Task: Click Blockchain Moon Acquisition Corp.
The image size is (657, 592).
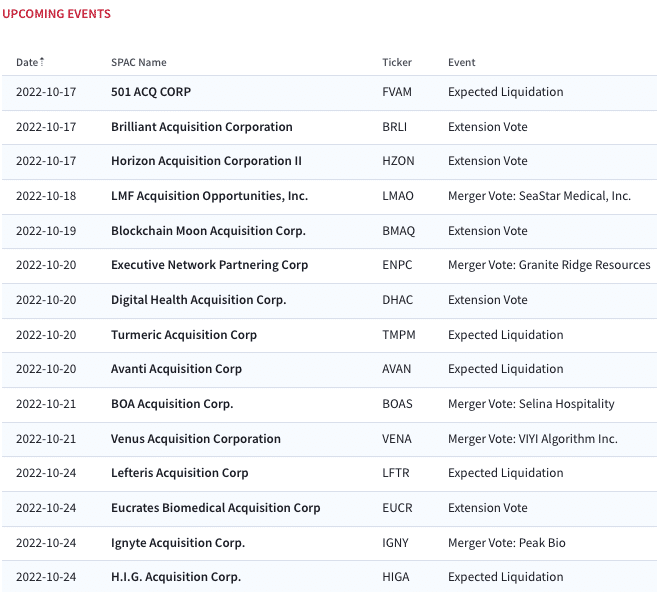Action: click(x=208, y=231)
